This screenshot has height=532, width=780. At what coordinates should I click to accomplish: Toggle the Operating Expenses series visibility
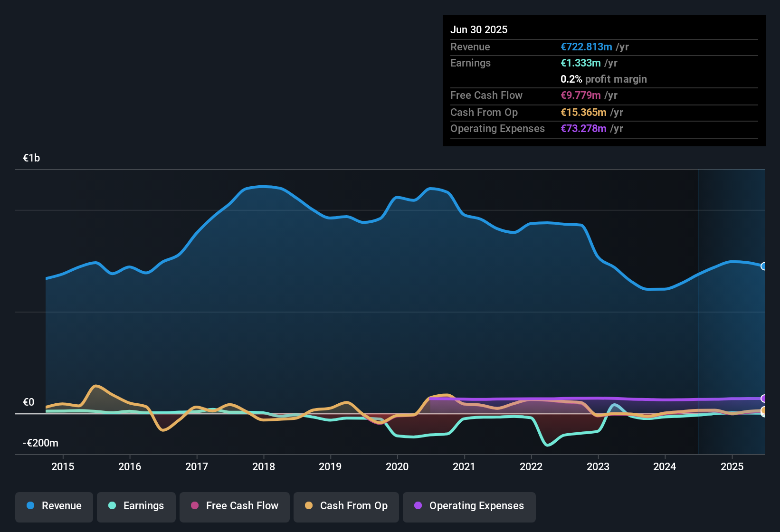469,506
